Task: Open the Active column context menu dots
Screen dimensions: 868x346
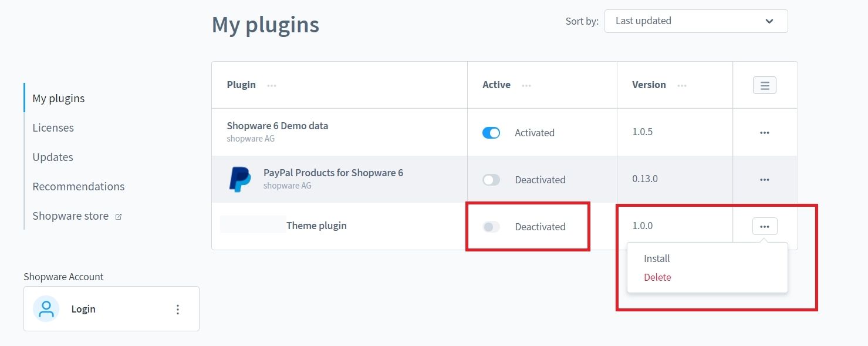Action: pyautogui.click(x=526, y=85)
